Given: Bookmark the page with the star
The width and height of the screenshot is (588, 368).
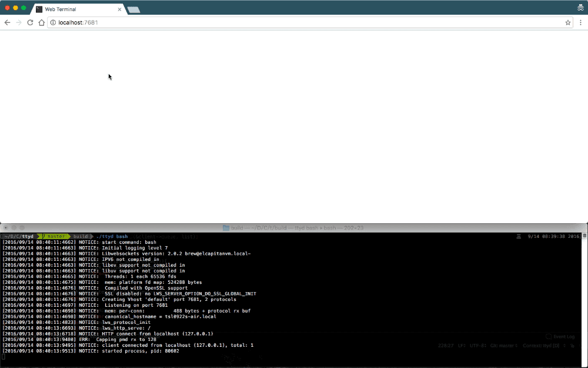Looking at the screenshot, I should 568,22.
